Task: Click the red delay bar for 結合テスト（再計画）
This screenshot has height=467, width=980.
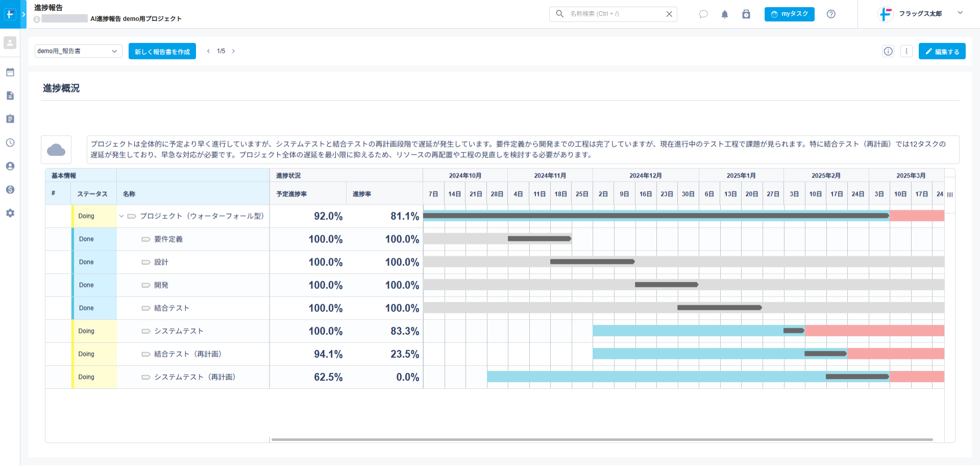Action: tap(896, 354)
